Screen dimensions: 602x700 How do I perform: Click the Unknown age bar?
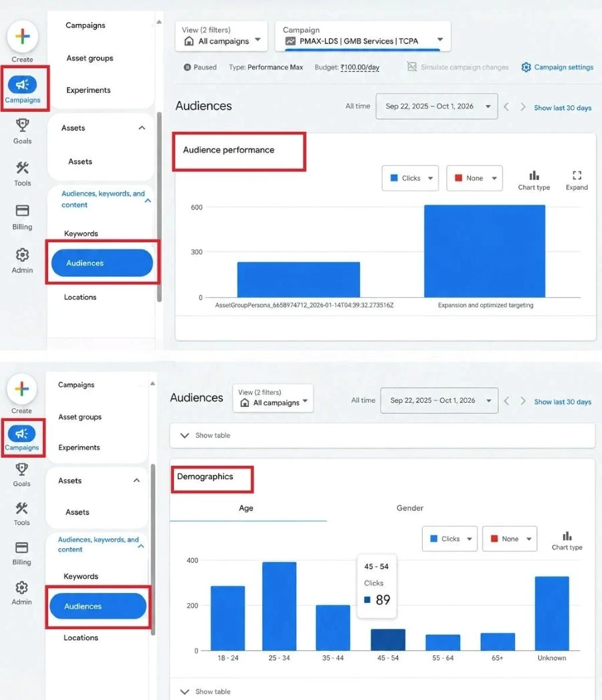point(552,614)
